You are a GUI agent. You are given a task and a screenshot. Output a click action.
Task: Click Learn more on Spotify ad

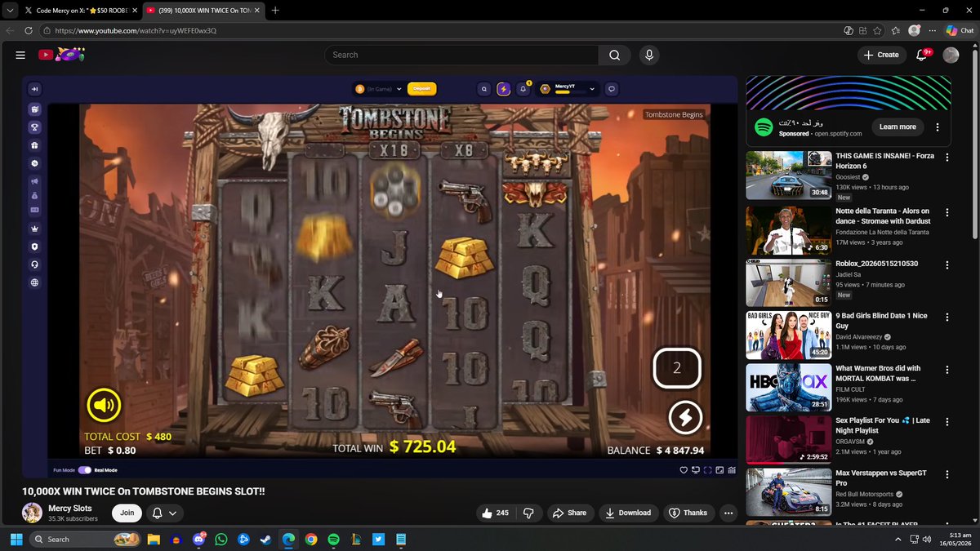pyautogui.click(x=898, y=127)
